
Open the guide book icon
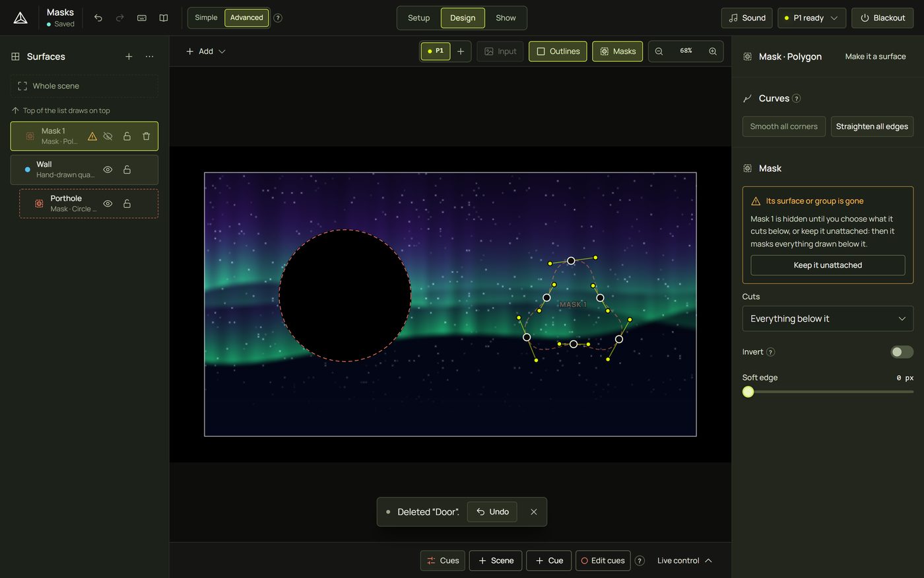(164, 18)
